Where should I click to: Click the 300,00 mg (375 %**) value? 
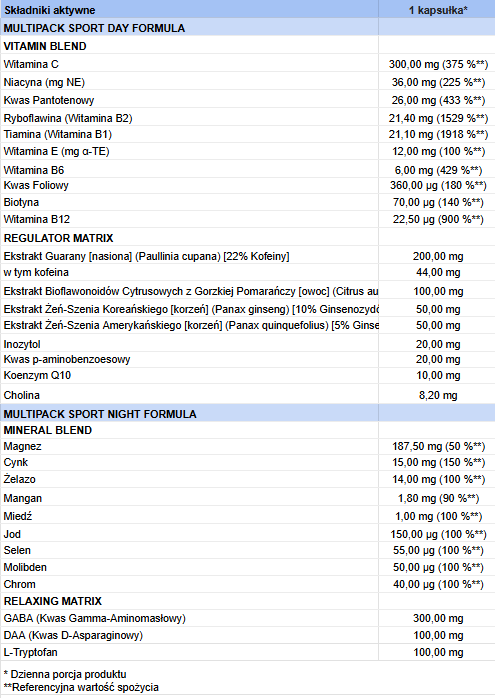pos(438,64)
